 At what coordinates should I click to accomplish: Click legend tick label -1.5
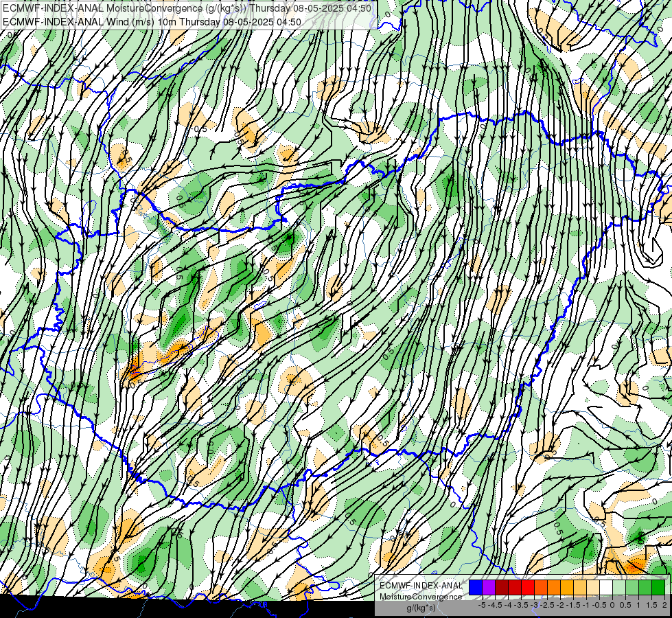pyautogui.click(x=574, y=605)
